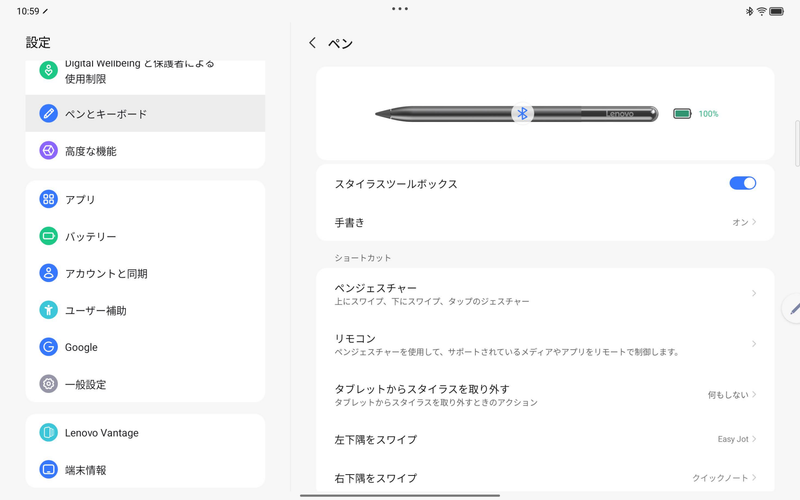800x500 pixels.
Task: Click the ユーザー補助 accessibility icon
Action: (x=48, y=310)
